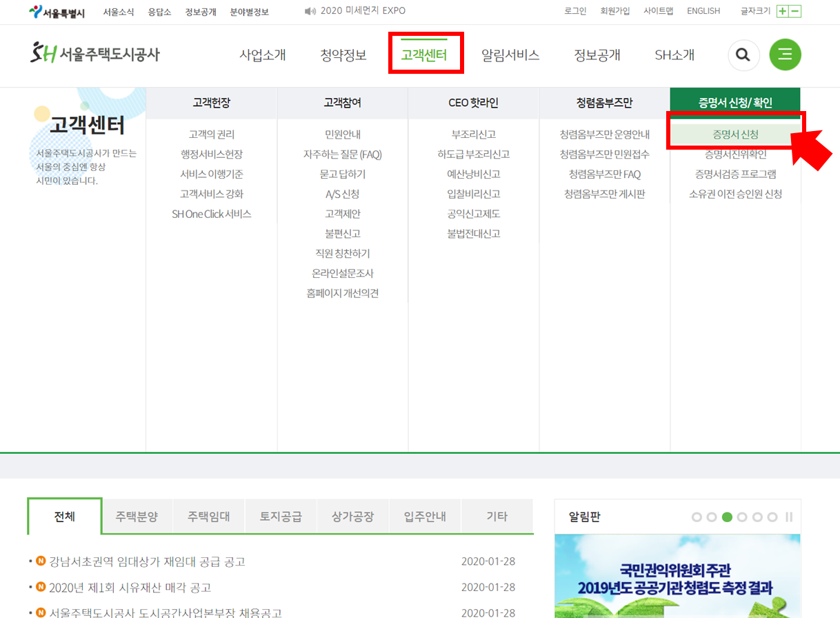This screenshot has width=840, height=618.
Task: Switch to the 입주안내 tab
Action: pos(425,516)
